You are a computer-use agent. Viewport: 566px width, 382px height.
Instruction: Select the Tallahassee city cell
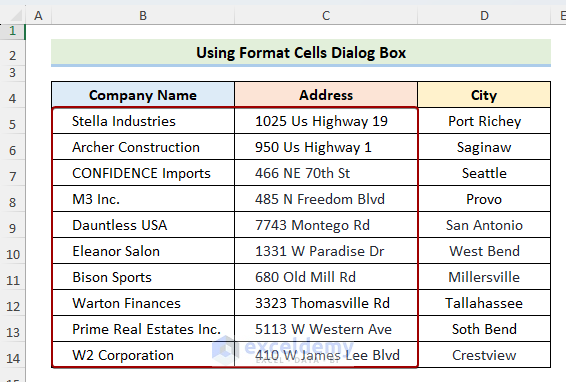click(484, 303)
